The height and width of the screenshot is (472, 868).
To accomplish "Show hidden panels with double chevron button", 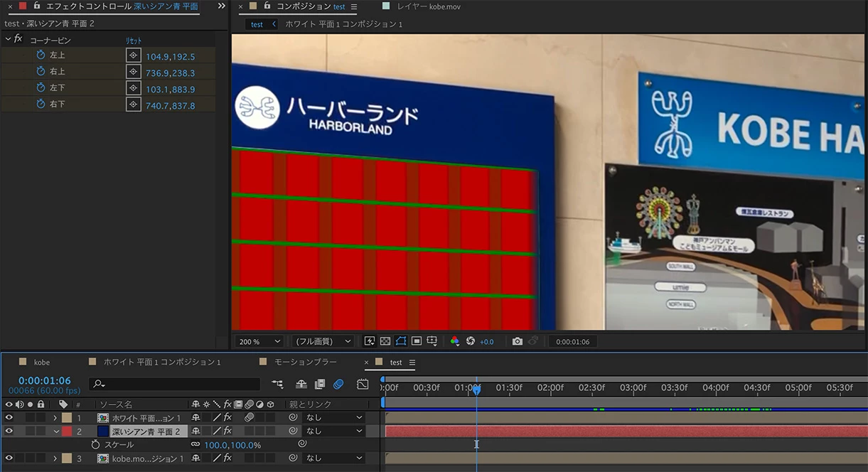I will (221, 6).
